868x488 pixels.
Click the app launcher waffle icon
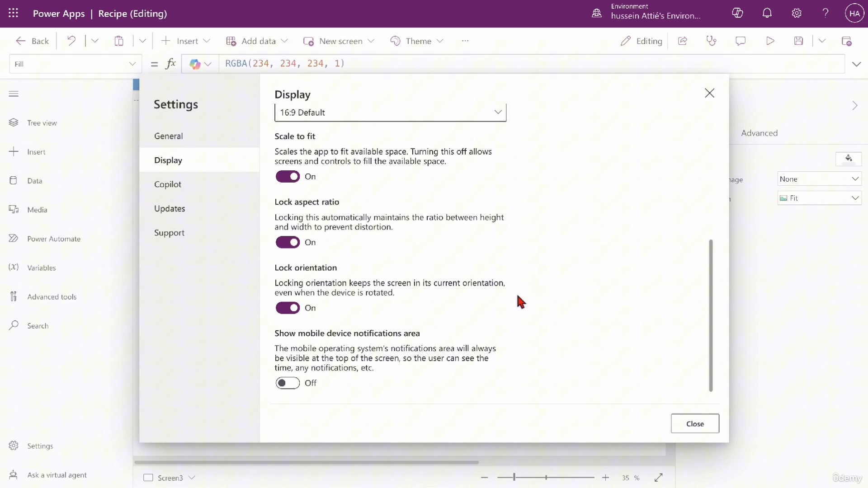coord(14,14)
